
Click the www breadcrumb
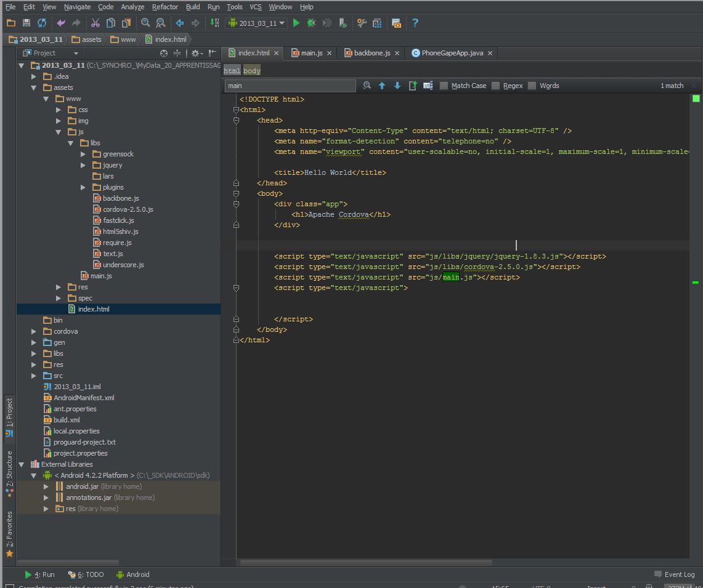click(123, 39)
